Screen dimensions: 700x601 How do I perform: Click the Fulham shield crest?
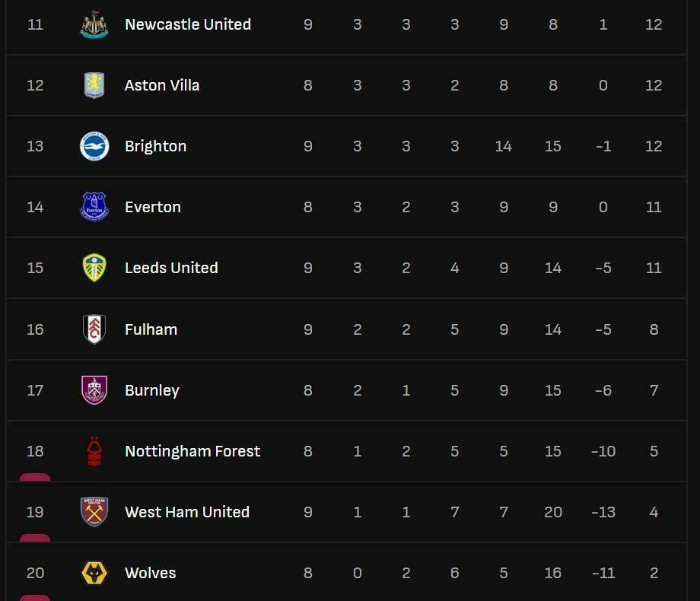(94, 329)
